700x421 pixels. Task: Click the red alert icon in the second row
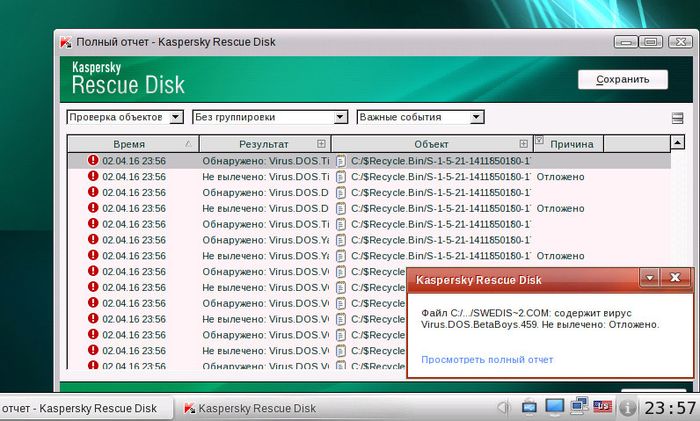pos(93,176)
